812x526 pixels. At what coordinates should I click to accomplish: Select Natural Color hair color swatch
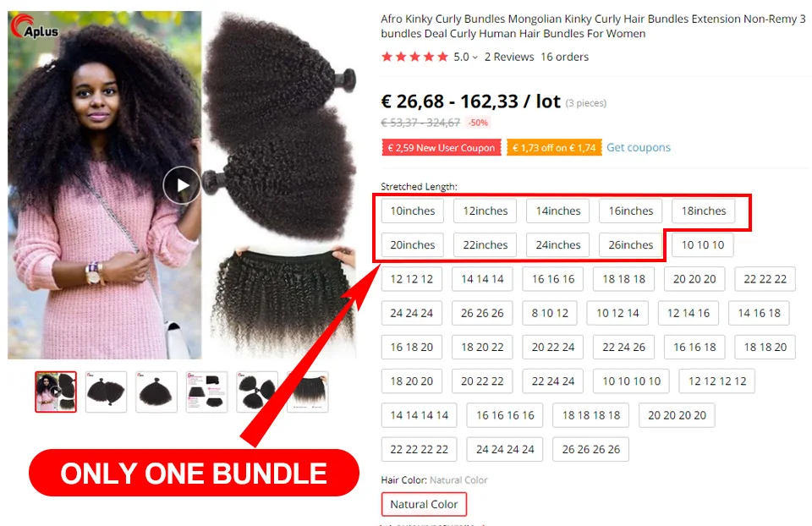pos(424,504)
